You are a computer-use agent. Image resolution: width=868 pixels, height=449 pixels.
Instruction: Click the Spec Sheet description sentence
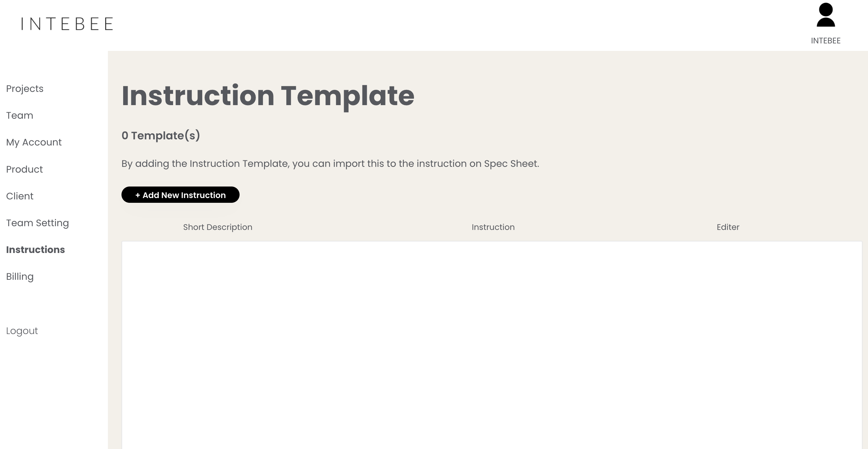pyautogui.click(x=330, y=164)
